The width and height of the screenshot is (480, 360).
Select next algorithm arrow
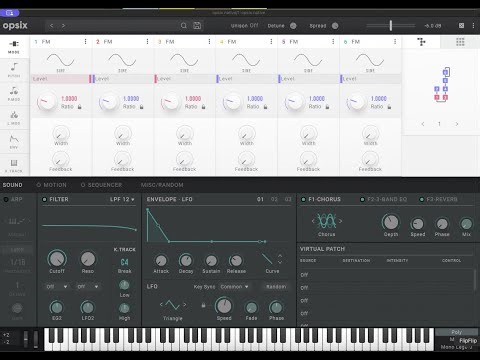point(457,124)
